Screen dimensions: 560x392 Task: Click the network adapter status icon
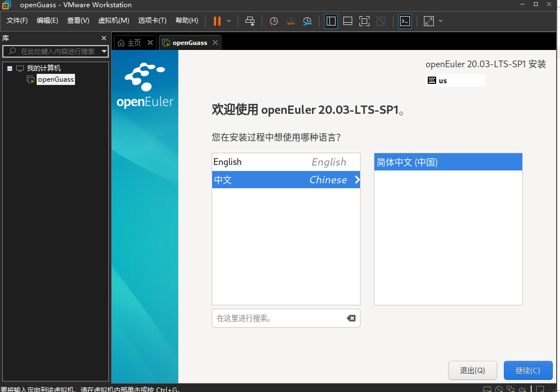pos(511,389)
